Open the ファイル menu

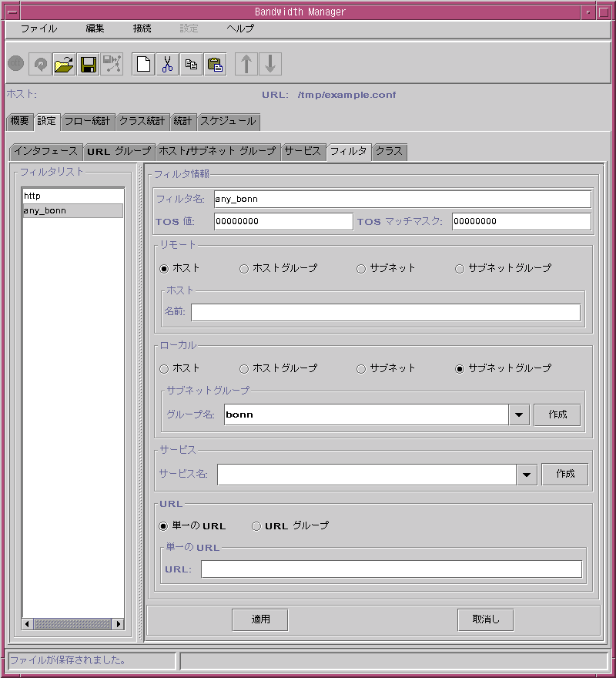pyautogui.click(x=39, y=29)
